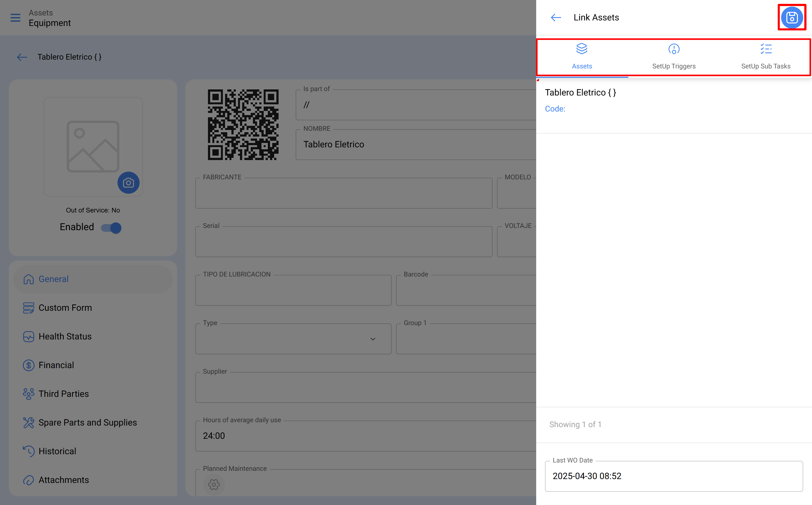
Task: Click the Serial input field
Action: [x=344, y=242]
